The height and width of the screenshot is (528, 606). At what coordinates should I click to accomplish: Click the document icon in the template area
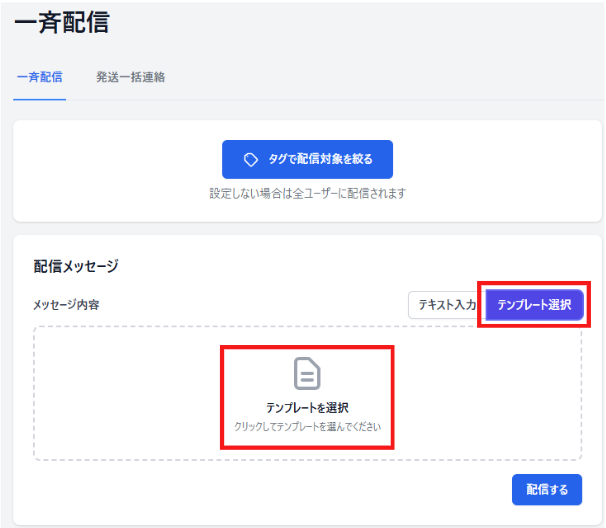coord(307,373)
